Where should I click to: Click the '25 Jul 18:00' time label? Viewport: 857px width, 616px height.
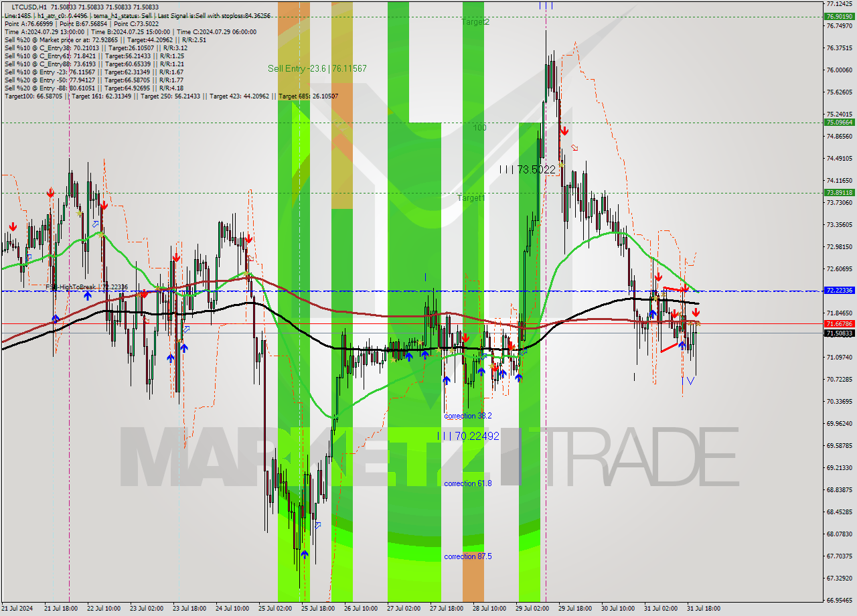[318, 609]
